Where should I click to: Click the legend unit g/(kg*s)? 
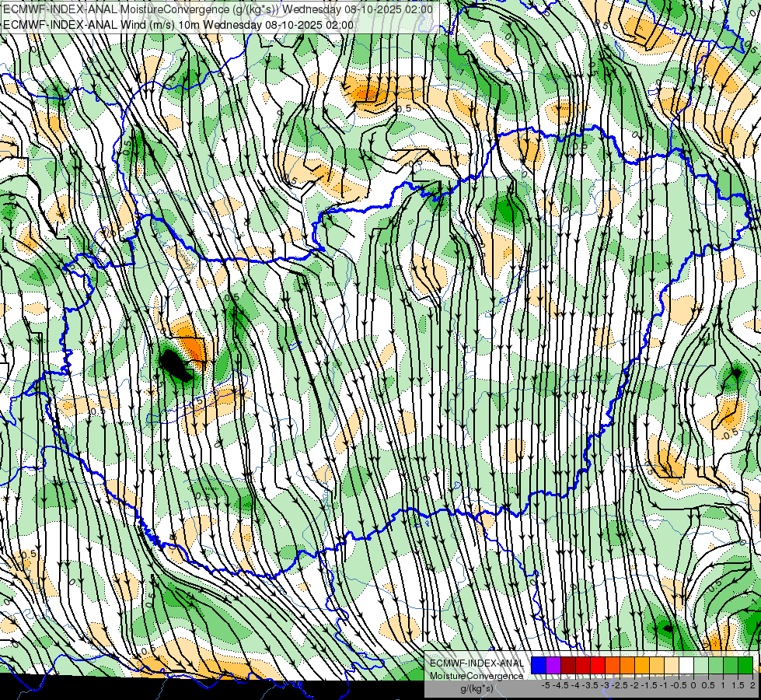[476, 688]
